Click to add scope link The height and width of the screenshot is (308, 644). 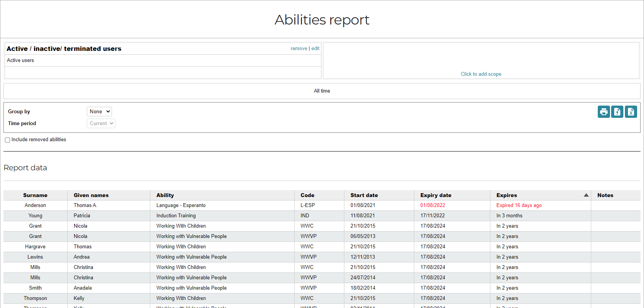481,74
